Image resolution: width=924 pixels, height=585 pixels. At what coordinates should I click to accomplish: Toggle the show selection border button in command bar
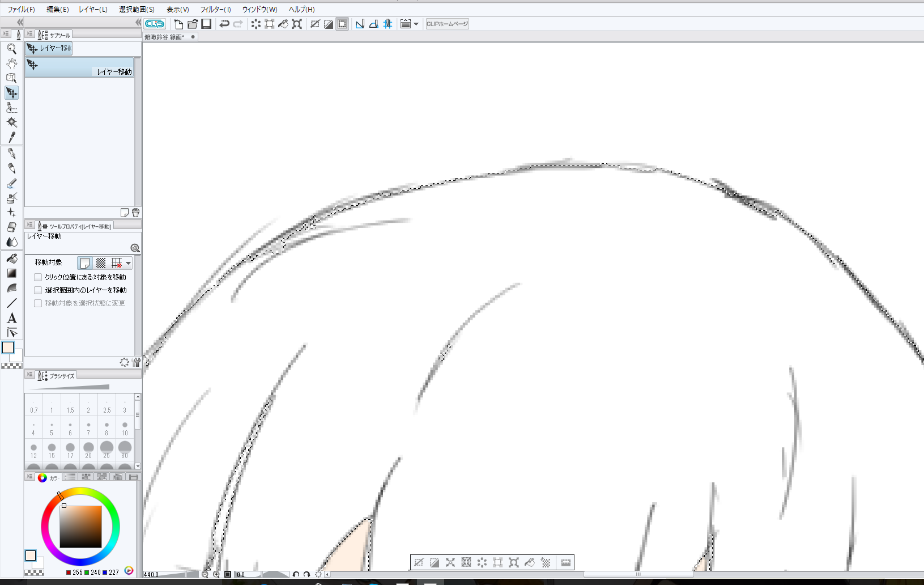(x=342, y=24)
